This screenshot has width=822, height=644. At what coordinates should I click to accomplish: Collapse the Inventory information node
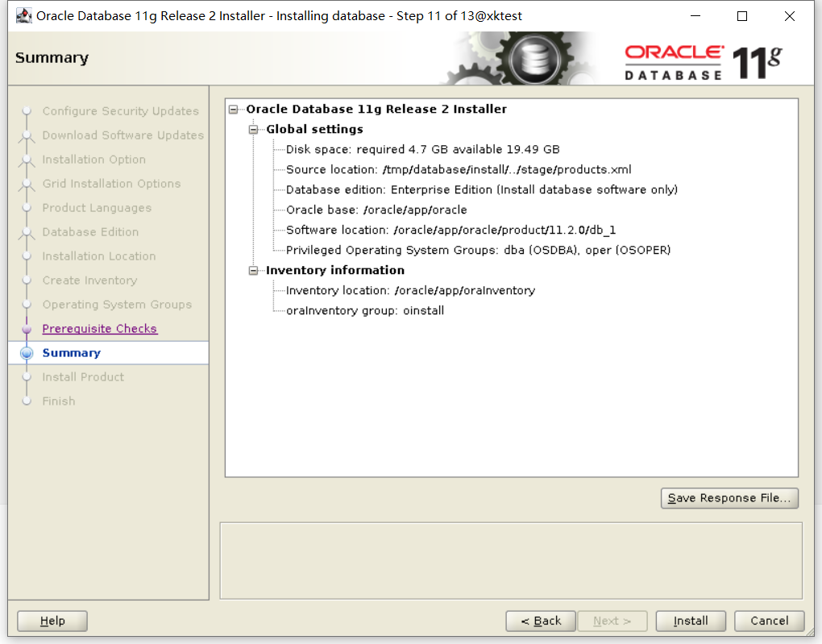tap(254, 271)
